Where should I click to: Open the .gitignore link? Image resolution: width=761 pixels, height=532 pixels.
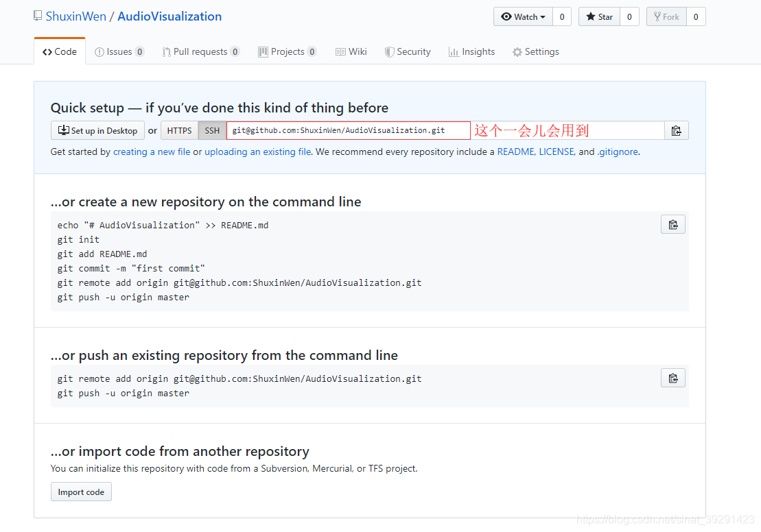(618, 152)
